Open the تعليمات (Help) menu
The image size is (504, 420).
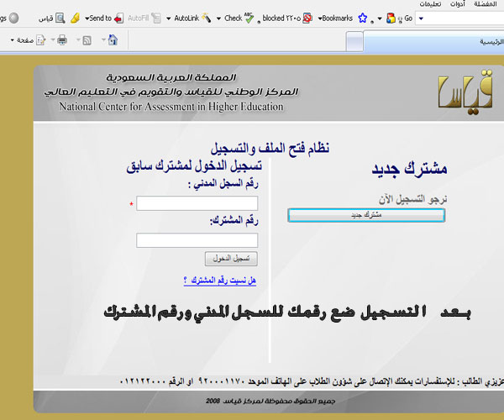430,4
